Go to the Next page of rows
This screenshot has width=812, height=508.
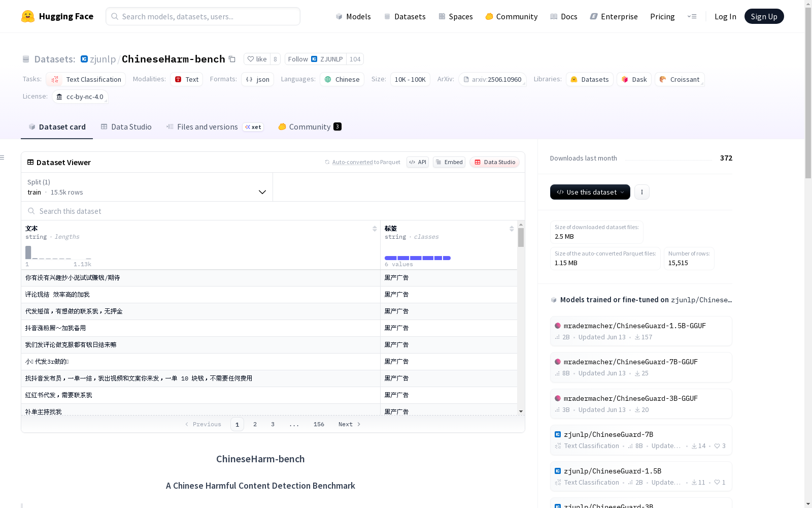point(350,424)
